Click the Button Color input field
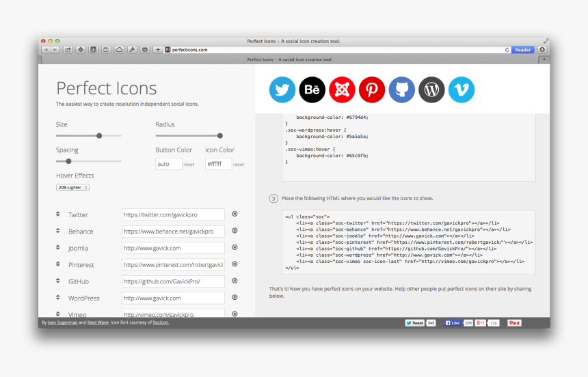This screenshot has height=377, width=588. click(169, 164)
